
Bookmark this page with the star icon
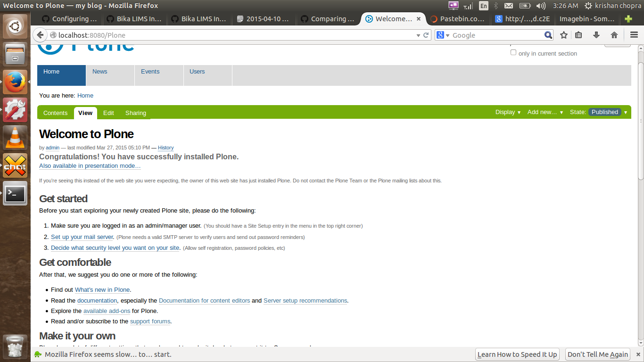pos(564,35)
